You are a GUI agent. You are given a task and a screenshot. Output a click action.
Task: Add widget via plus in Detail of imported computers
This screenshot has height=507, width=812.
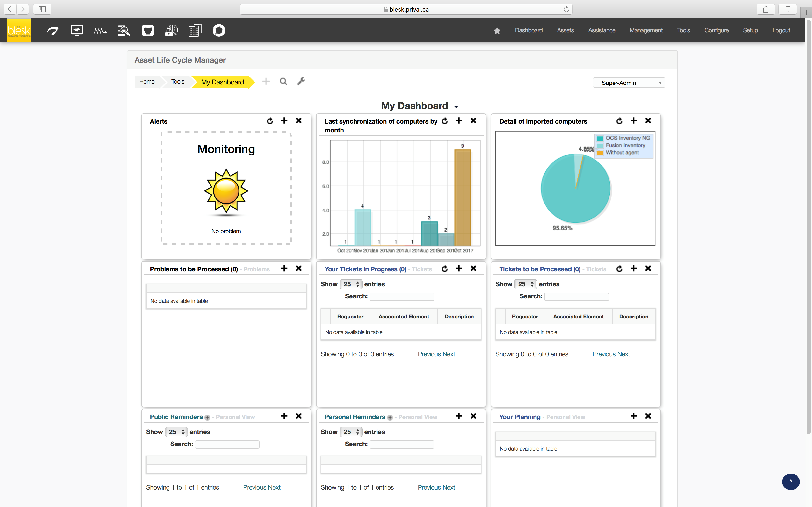point(633,121)
